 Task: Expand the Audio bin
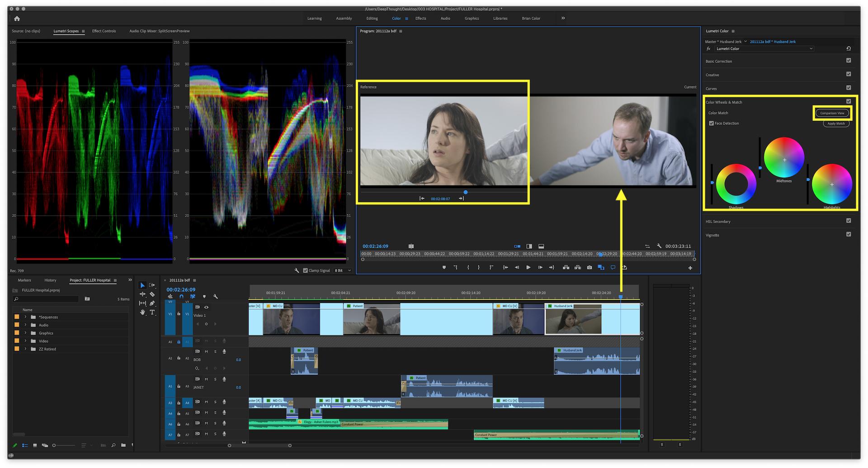pos(25,325)
